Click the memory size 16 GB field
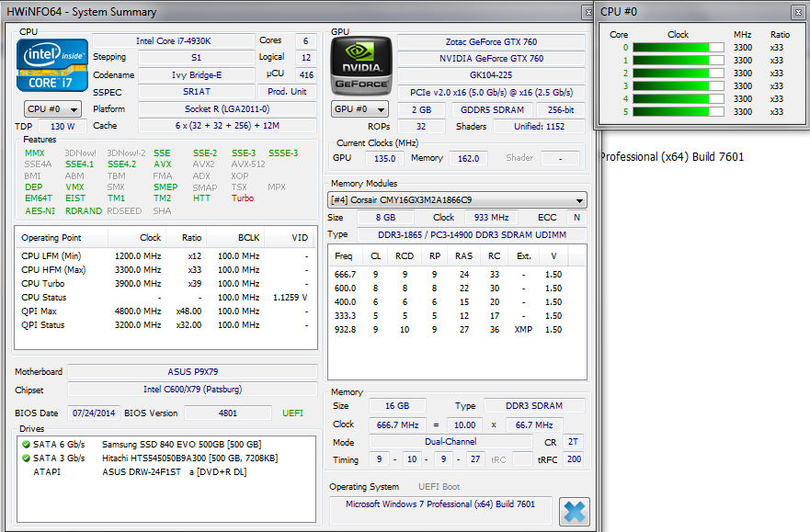Screen dimensions: 810x532 [x=397, y=406]
